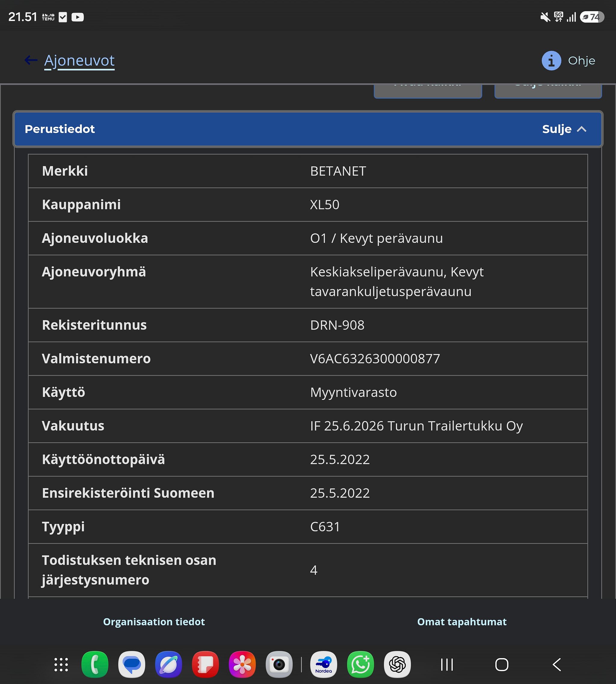Image resolution: width=616 pixels, height=684 pixels.
Task: Select the järjestysnumero value 4
Action: tap(314, 570)
